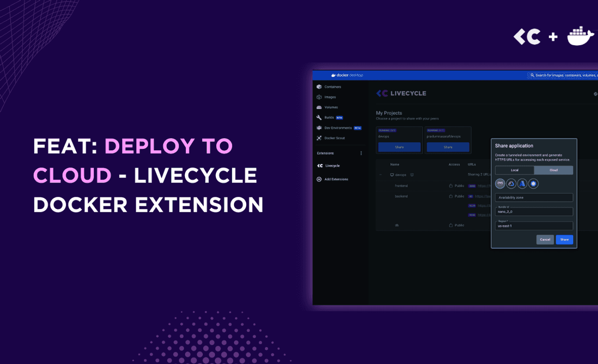Choose the Google Cloud provider icon
Image resolution: width=598 pixels, height=364 pixels.
click(x=511, y=184)
